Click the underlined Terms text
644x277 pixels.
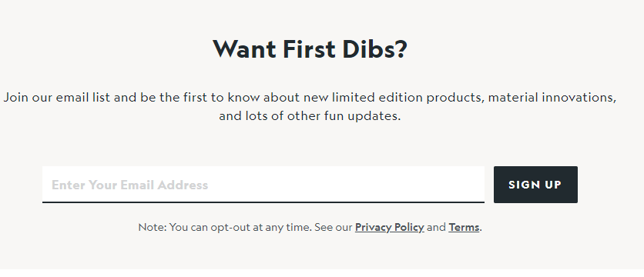point(464,227)
